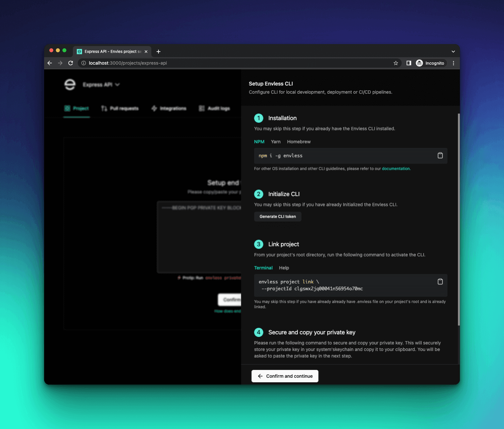504x429 pixels.
Task: Copy the npm install command
Action: point(440,155)
